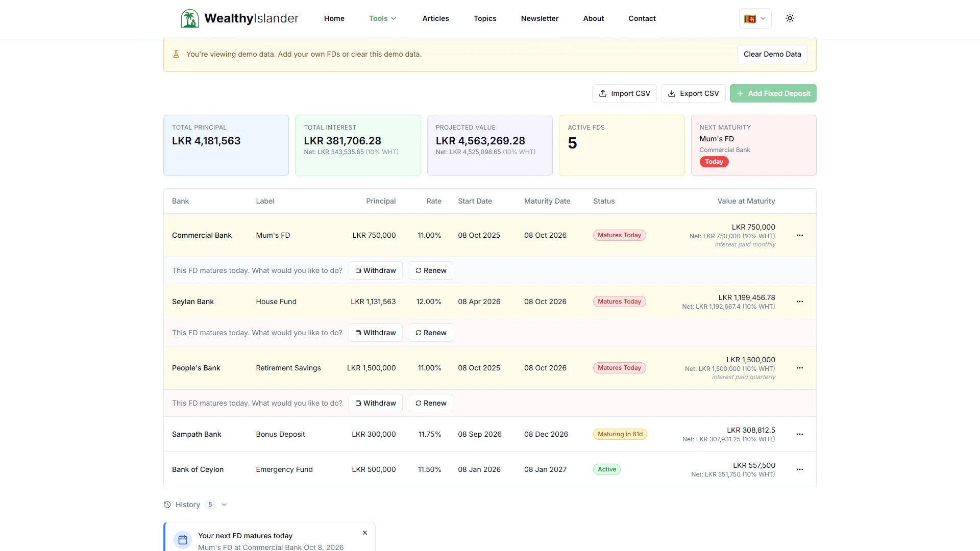Click Import CSV button
The width and height of the screenshot is (980, 551).
tap(624, 93)
